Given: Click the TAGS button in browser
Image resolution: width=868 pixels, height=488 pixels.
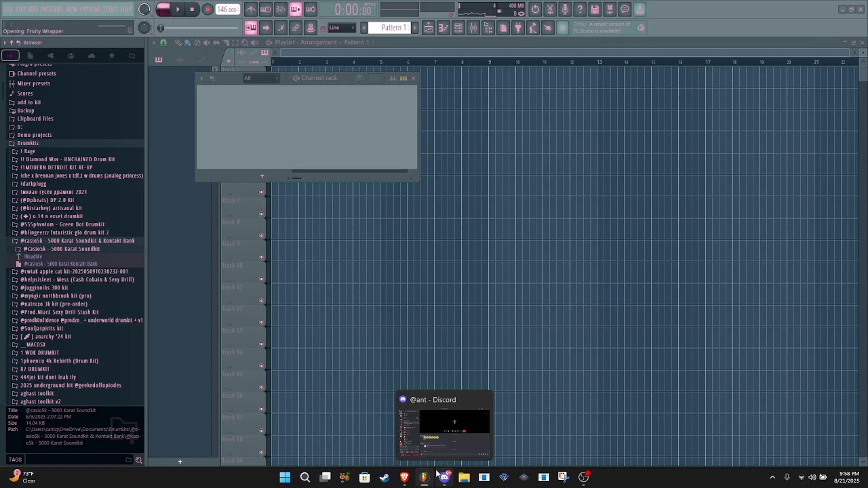Looking at the screenshot, I should pos(15,460).
